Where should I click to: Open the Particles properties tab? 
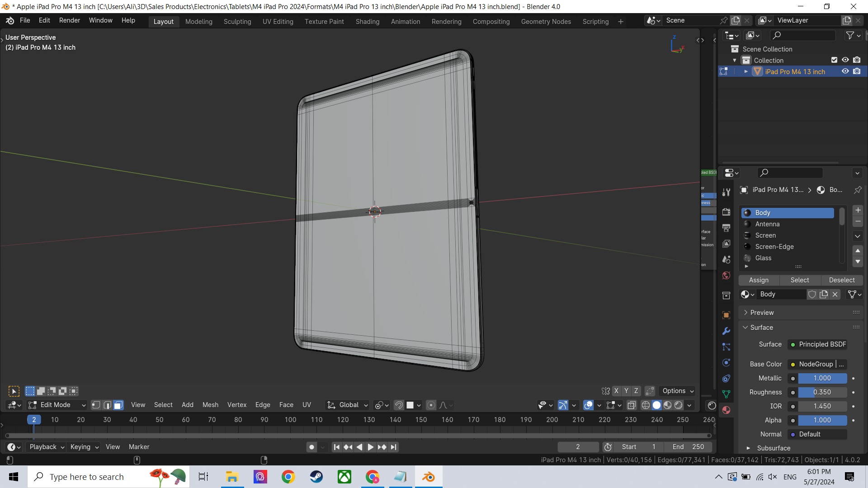pos(726,347)
